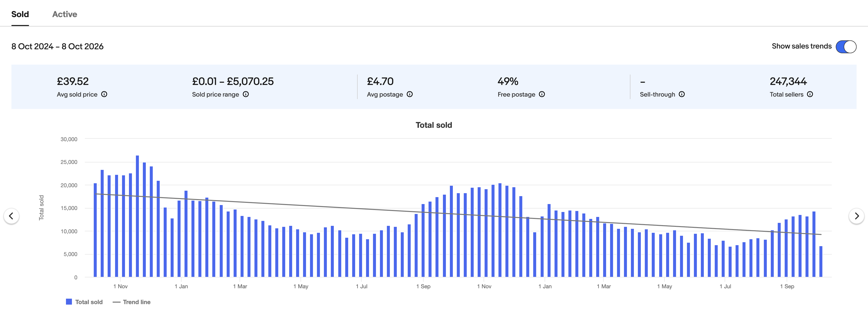Go to previous chart with left arrow
Image resolution: width=868 pixels, height=315 pixels.
click(x=11, y=216)
